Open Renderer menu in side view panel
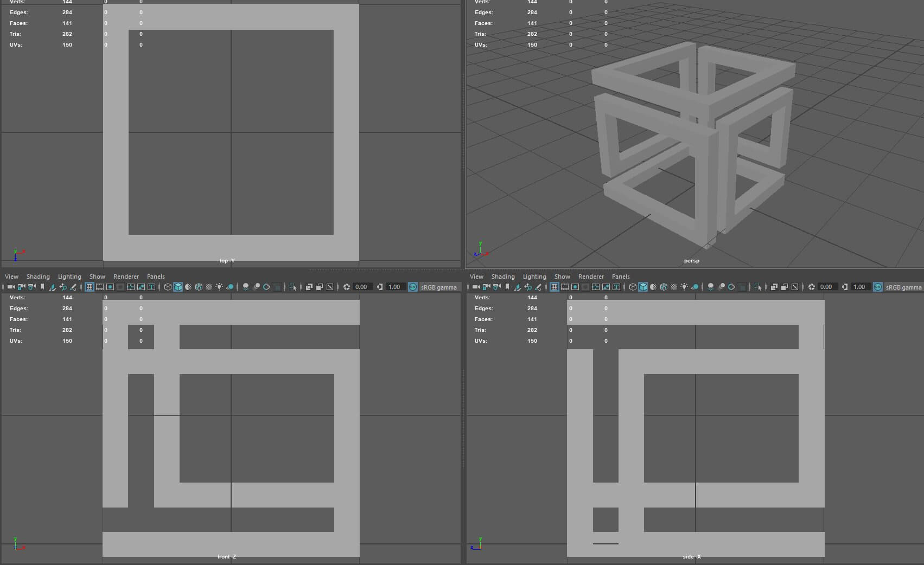Image resolution: width=924 pixels, height=565 pixels. click(591, 277)
